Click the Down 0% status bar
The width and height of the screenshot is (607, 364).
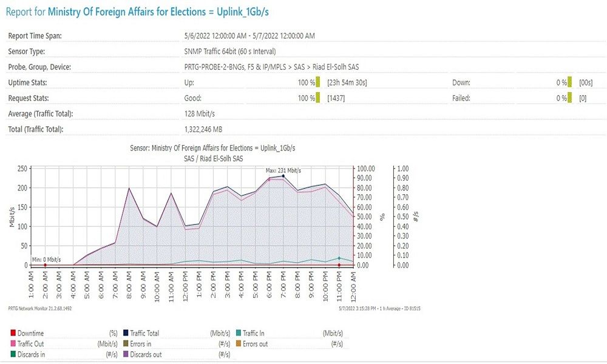pos(570,82)
